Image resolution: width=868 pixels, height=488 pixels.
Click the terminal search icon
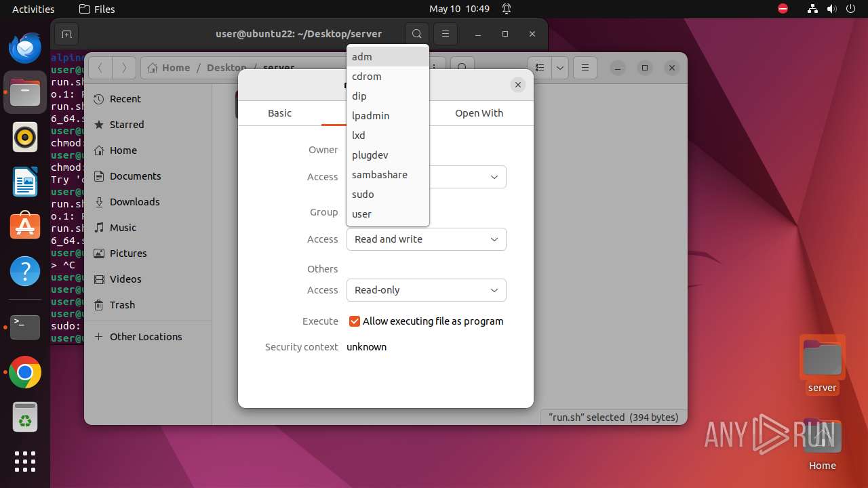(x=417, y=34)
